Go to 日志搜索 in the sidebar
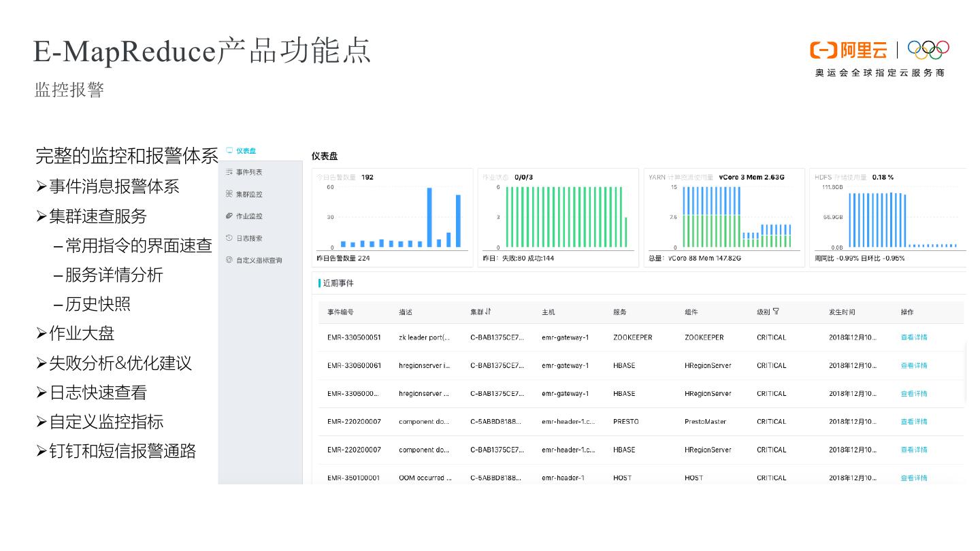980x551 pixels. 249,239
